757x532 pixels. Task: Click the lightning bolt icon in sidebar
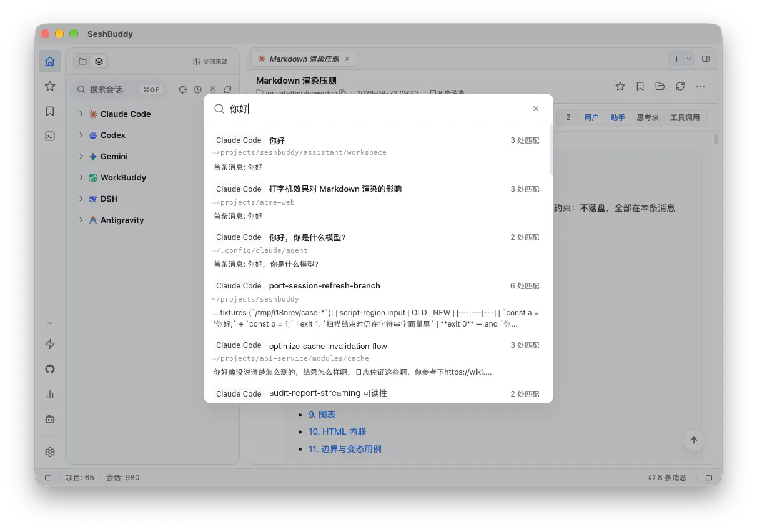(x=50, y=344)
